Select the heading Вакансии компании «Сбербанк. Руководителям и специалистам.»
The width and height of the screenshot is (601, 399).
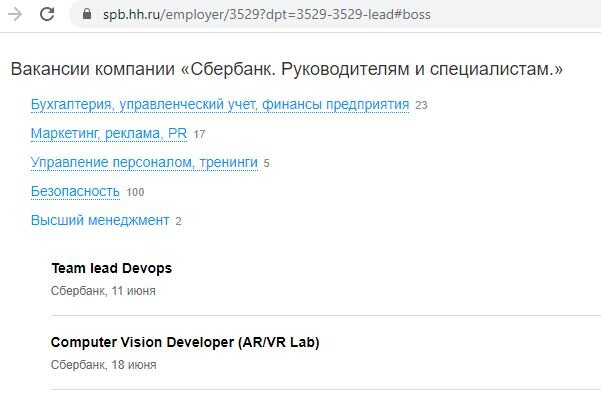287,69
